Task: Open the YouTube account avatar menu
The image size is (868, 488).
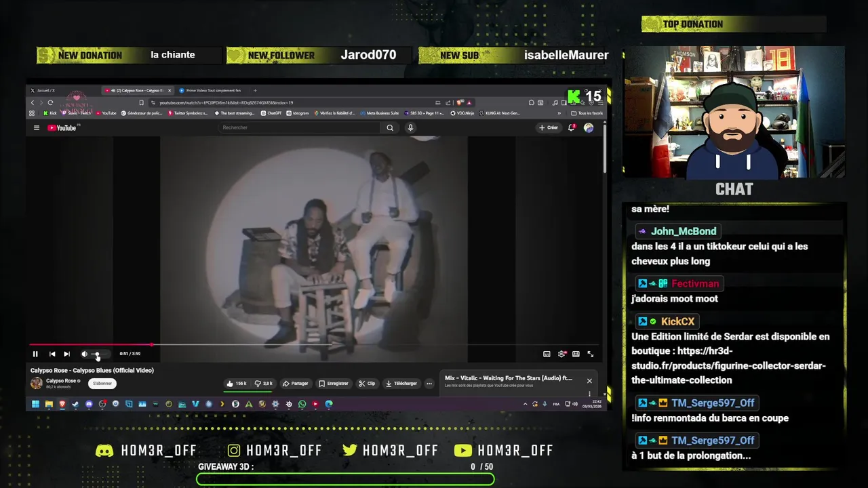Action: click(x=589, y=127)
